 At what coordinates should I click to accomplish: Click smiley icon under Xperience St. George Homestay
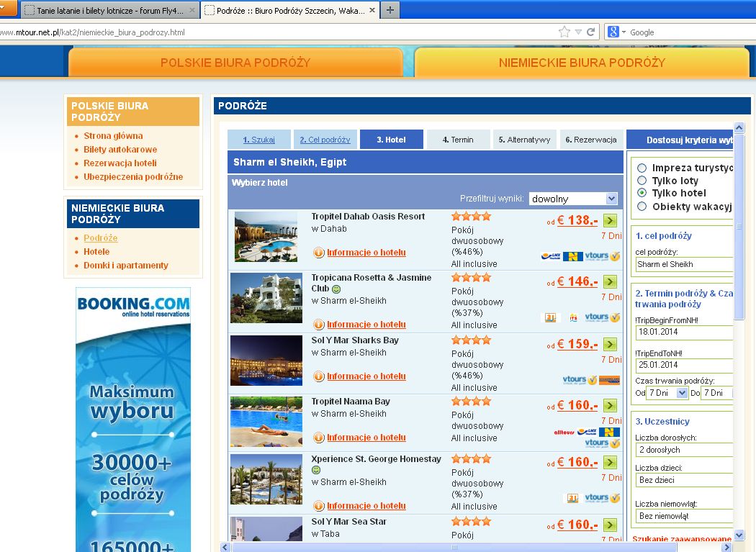(x=316, y=470)
